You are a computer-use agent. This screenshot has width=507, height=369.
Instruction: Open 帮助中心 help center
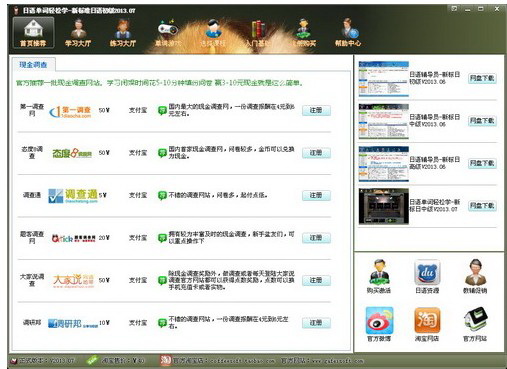[x=348, y=33]
